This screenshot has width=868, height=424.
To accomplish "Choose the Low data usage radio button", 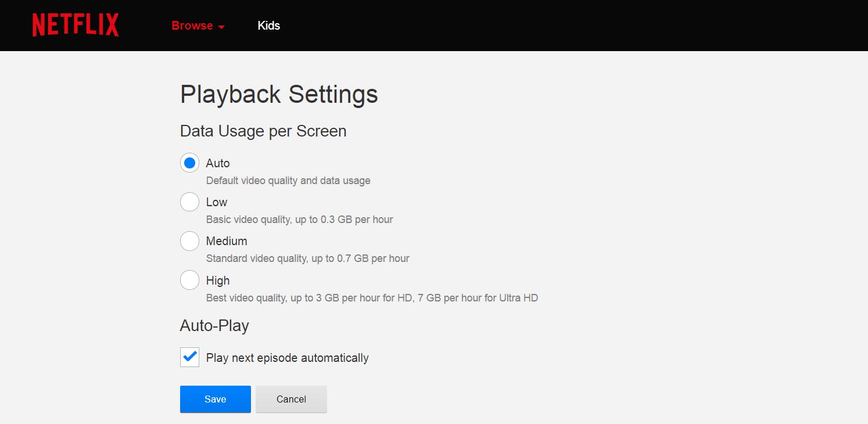I will (x=189, y=202).
